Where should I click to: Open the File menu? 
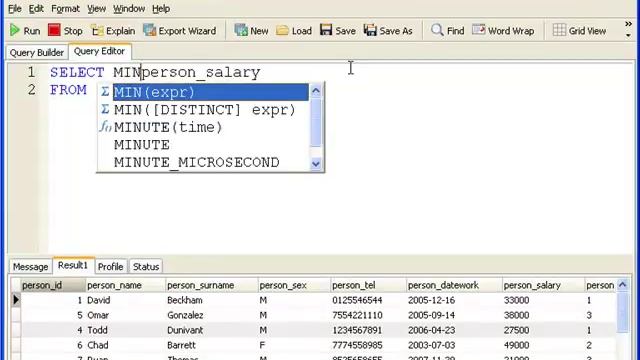pyautogui.click(x=15, y=9)
